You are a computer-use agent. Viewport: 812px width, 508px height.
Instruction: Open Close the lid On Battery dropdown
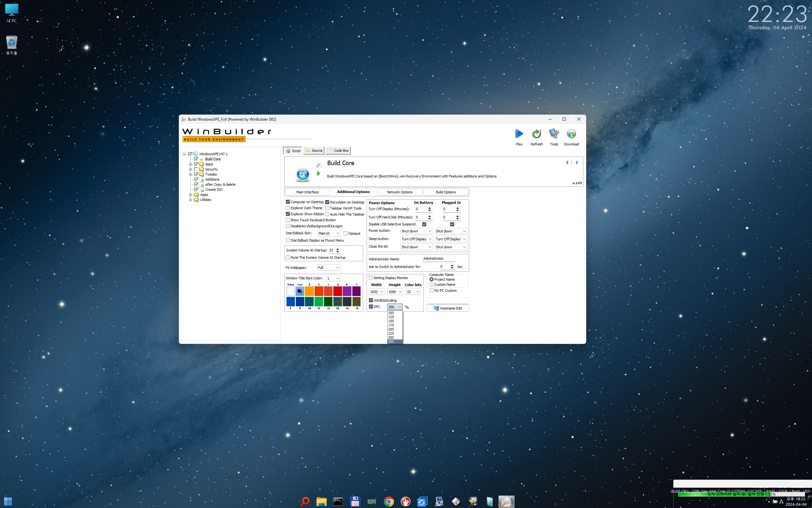416,247
